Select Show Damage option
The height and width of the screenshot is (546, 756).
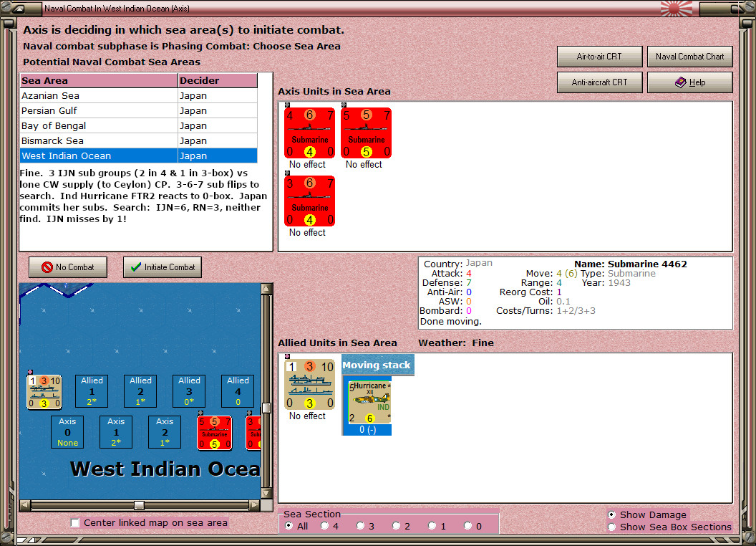(x=612, y=514)
